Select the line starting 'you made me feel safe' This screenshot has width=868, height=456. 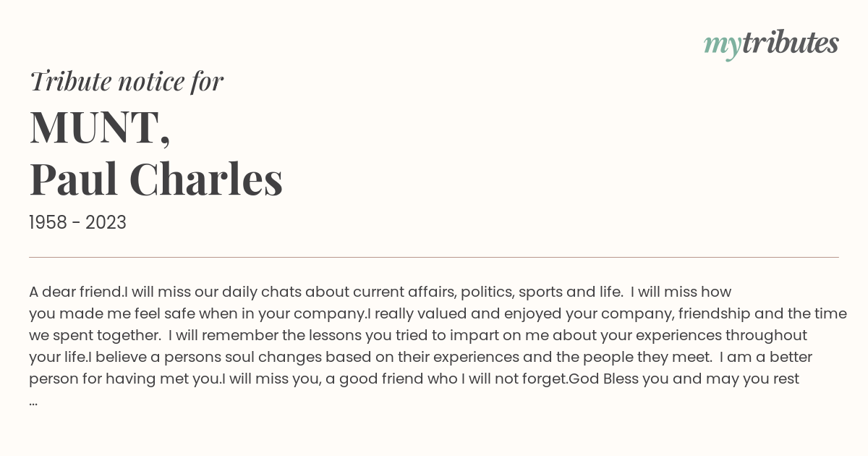[x=438, y=314]
